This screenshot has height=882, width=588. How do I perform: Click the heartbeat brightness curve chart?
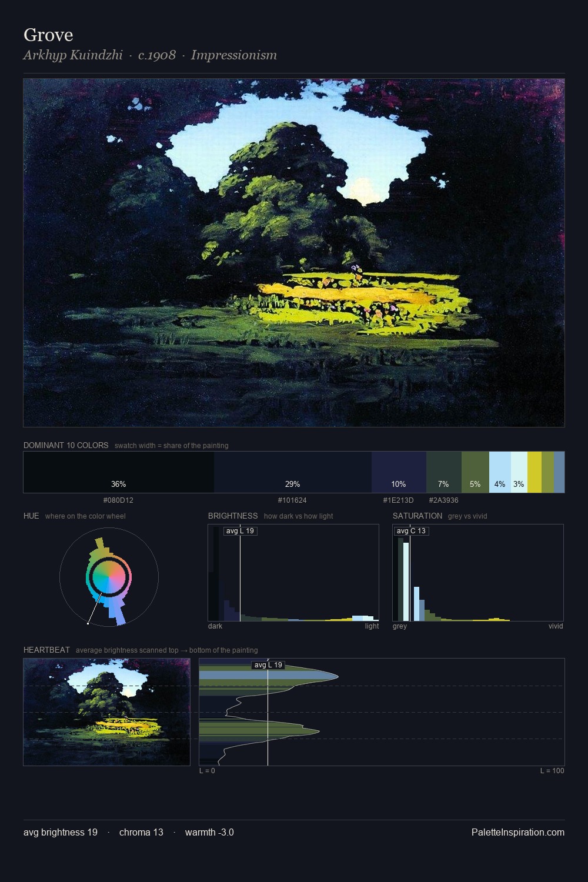tap(382, 711)
